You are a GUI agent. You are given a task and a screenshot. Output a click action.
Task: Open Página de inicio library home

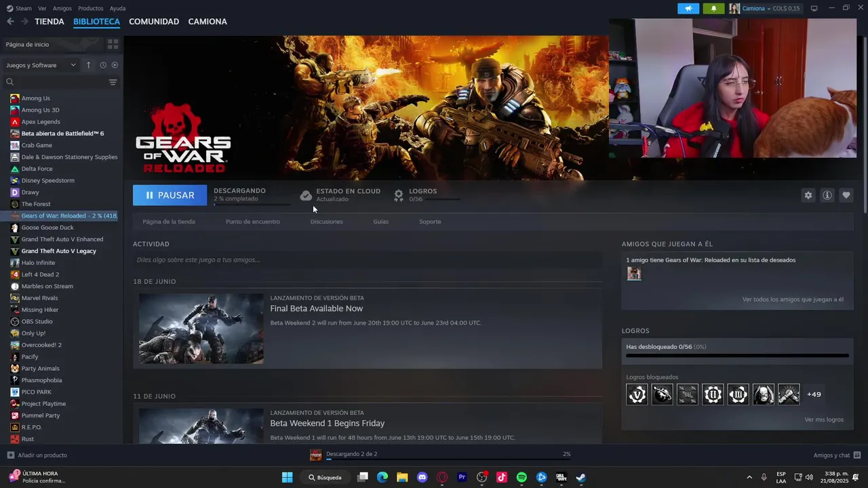point(27,44)
